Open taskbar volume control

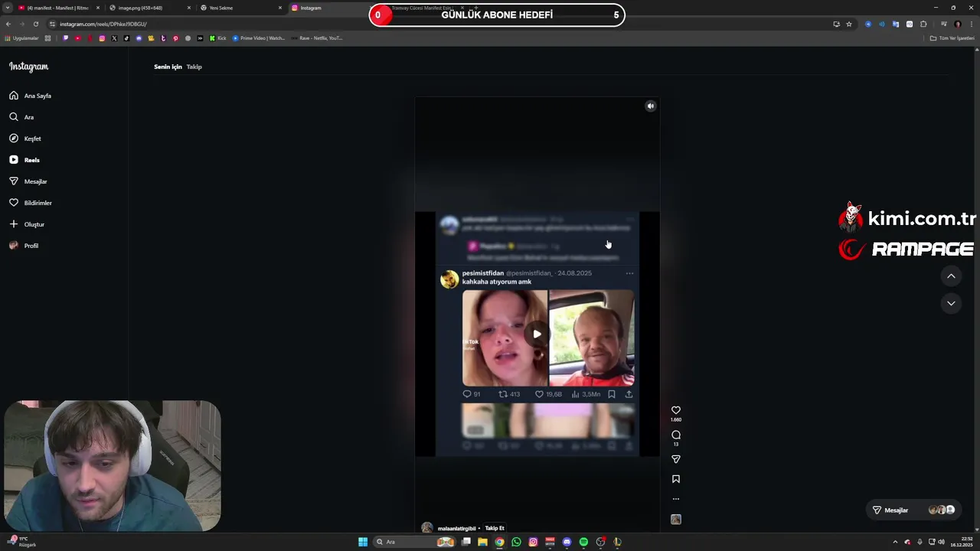click(941, 542)
